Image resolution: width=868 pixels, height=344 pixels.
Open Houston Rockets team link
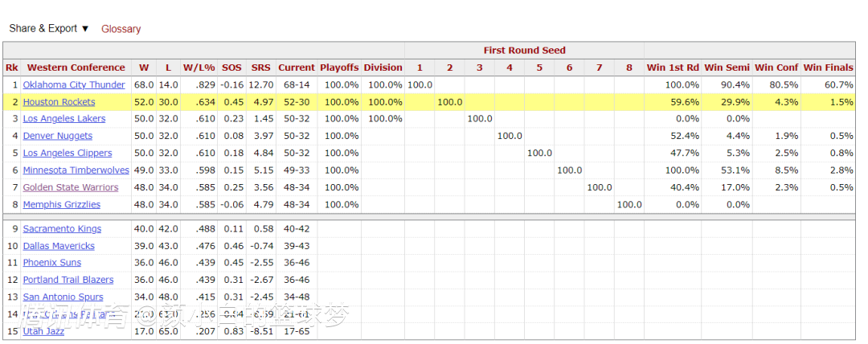[59, 102]
